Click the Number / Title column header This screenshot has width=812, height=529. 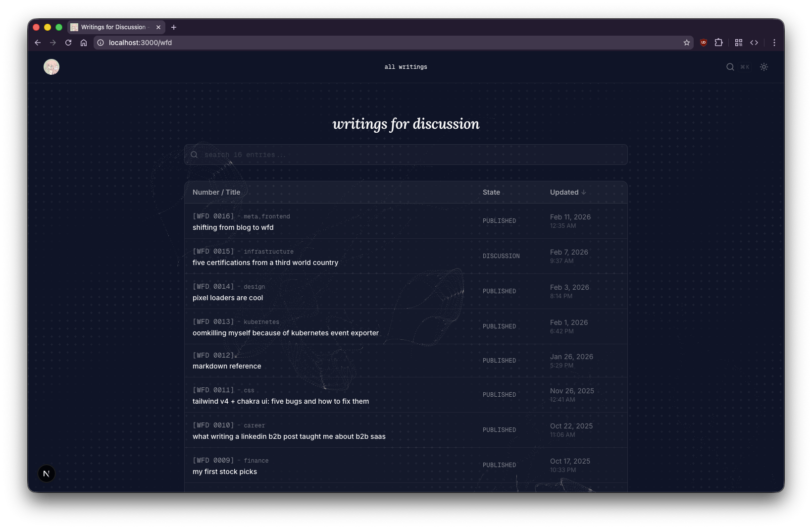[x=216, y=192]
